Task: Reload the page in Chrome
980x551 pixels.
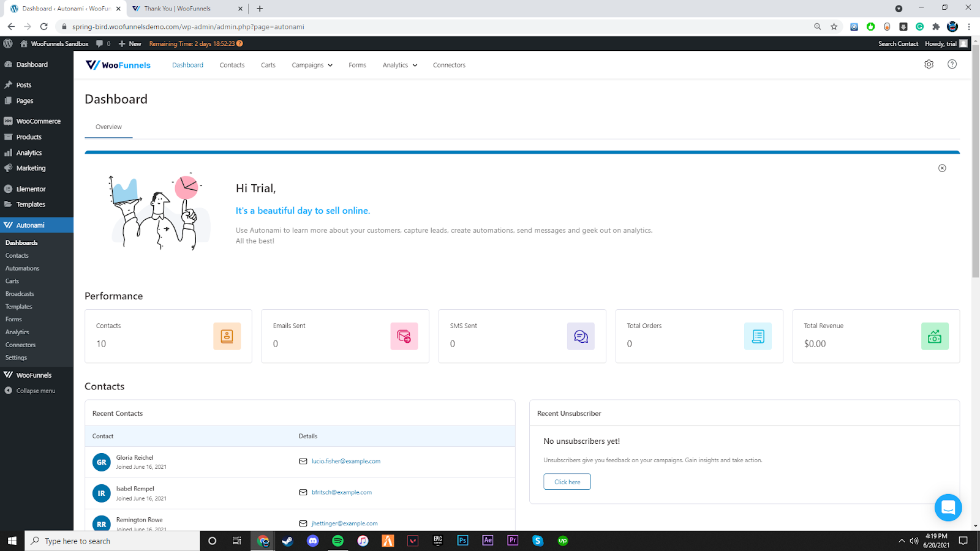Action: (x=43, y=26)
